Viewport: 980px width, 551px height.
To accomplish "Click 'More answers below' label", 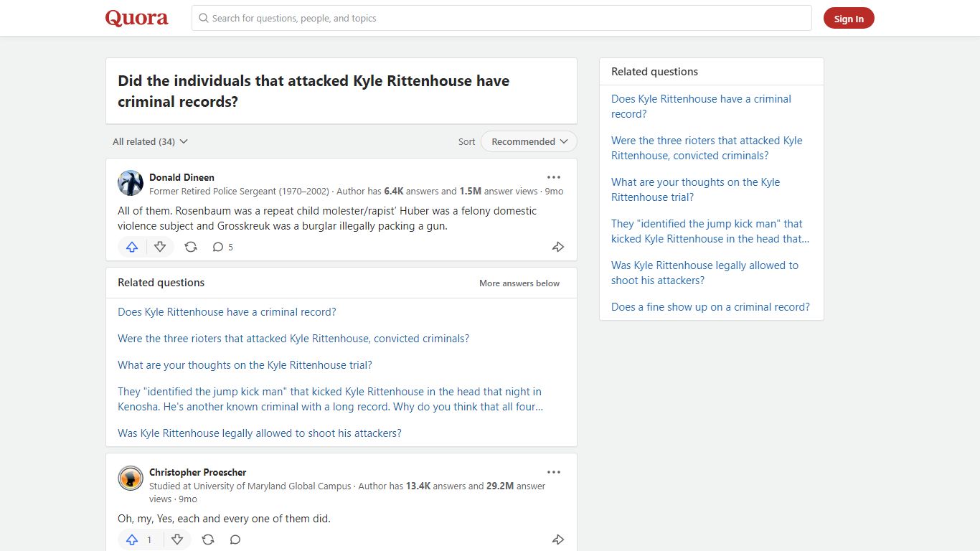I will coord(519,283).
